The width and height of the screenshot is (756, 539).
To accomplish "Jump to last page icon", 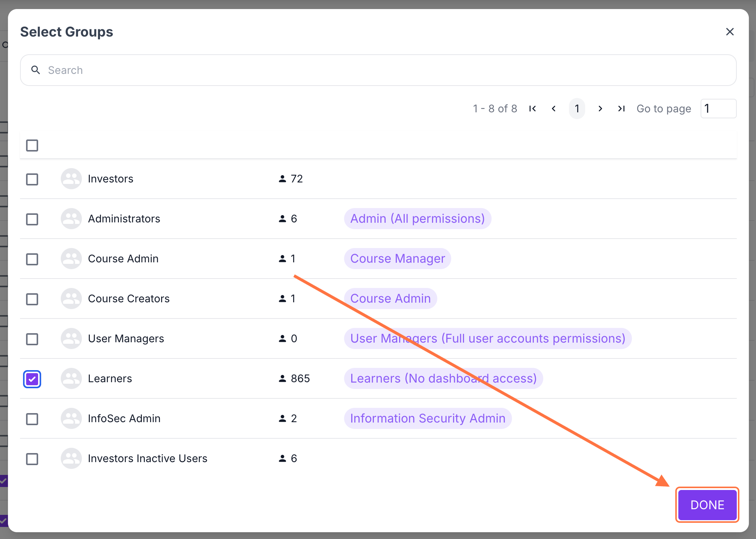I will 621,109.
